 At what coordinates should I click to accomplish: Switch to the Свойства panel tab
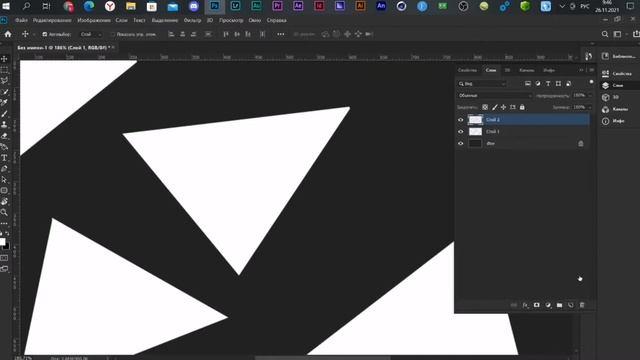pyautogui.click(x=467, y=70)
